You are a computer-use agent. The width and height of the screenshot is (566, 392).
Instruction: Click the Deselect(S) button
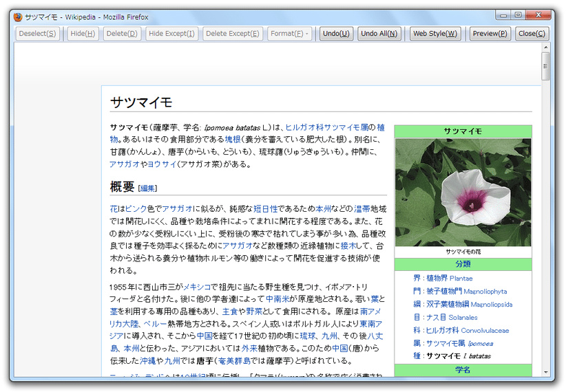(x=38, y=34)
